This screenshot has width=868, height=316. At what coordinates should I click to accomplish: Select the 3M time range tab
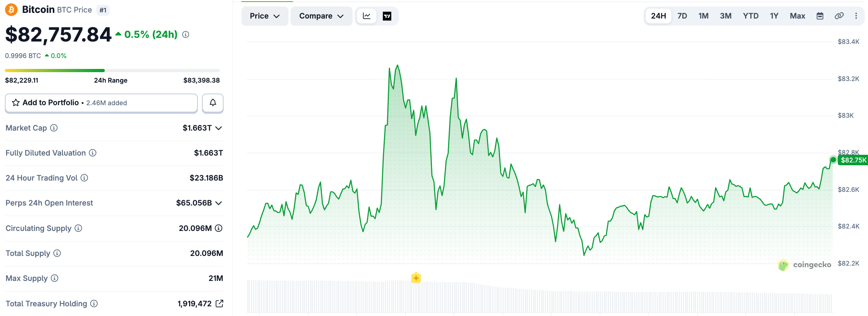pos(726,16)
